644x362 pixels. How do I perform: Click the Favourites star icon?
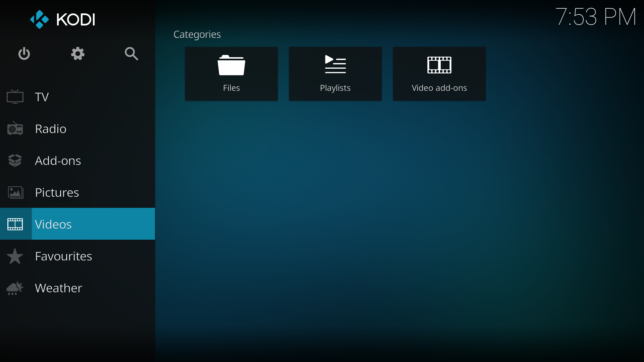(15, 256)
